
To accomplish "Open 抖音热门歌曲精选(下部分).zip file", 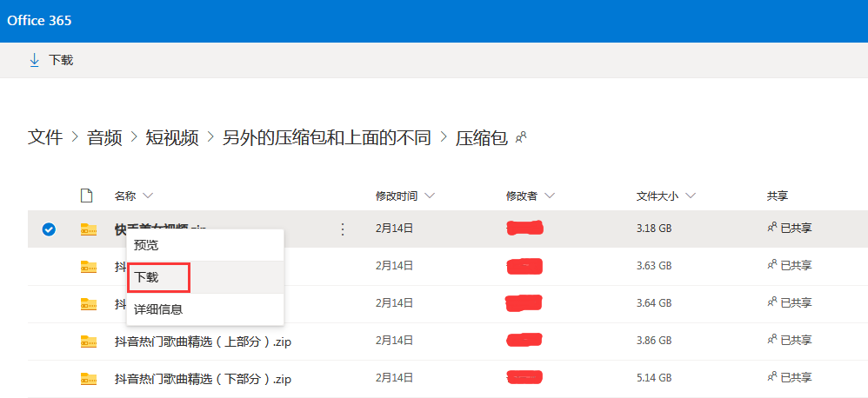I will (x=202, y=379).
